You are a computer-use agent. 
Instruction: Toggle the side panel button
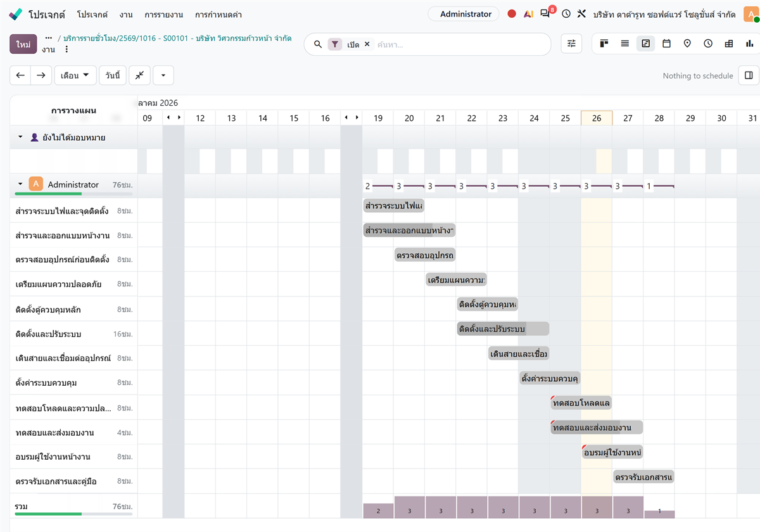(x=749, y=75)
